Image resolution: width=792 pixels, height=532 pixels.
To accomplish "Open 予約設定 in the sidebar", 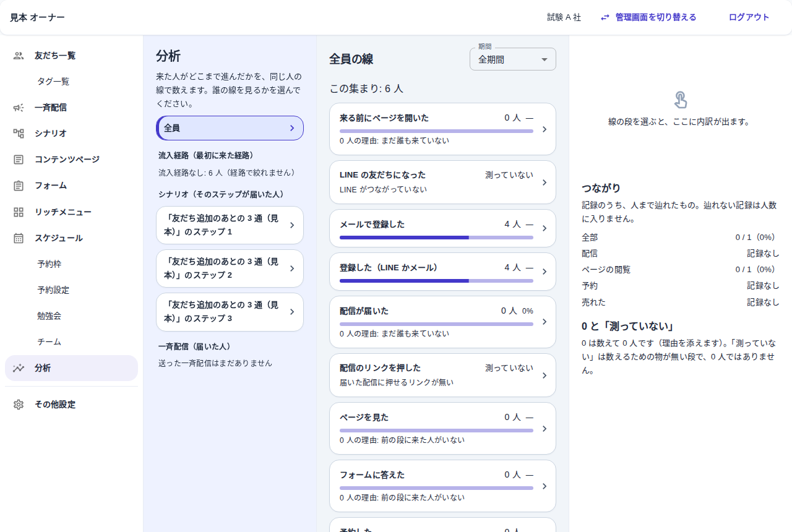I will click(53, 290).
